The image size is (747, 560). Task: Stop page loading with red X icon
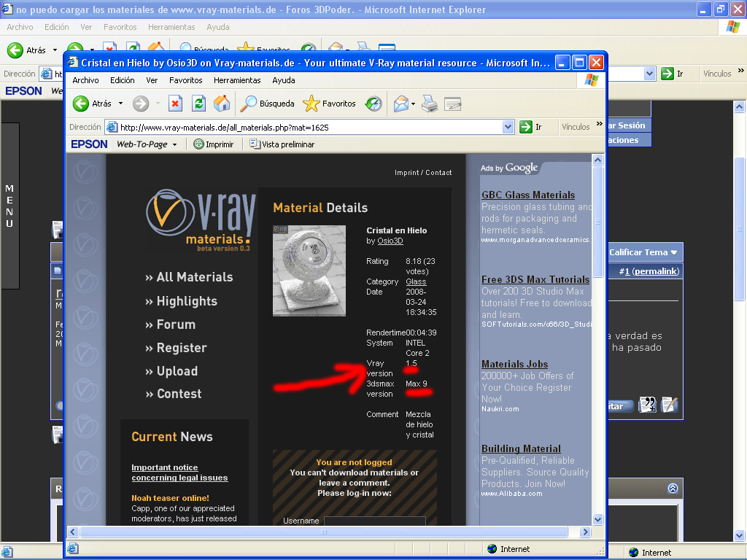(x=175, y=104)
